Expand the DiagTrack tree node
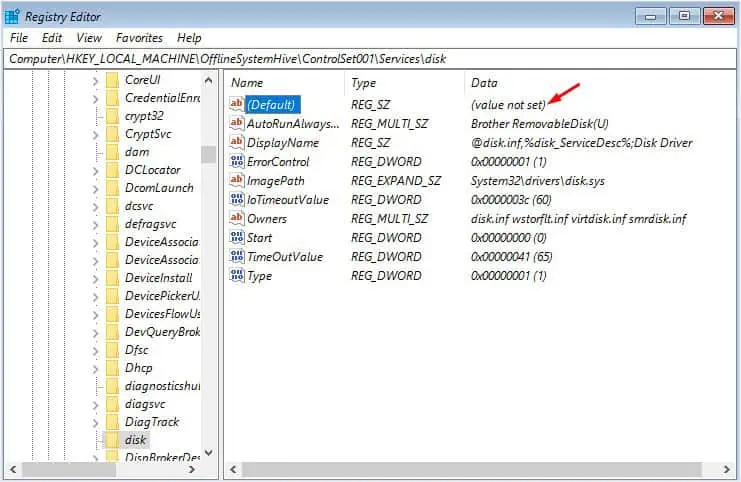This screenshot has width=741, height=482. pyautogui.click(x=95, y=423)
